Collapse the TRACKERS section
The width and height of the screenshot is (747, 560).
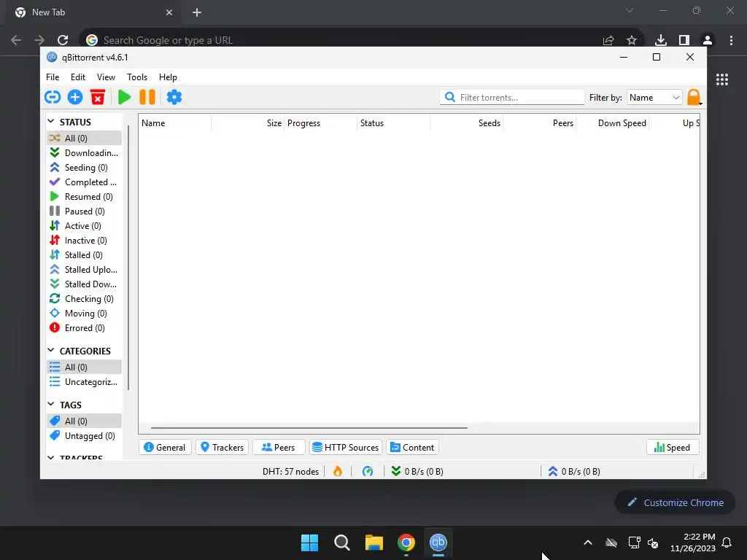(51, 458)
